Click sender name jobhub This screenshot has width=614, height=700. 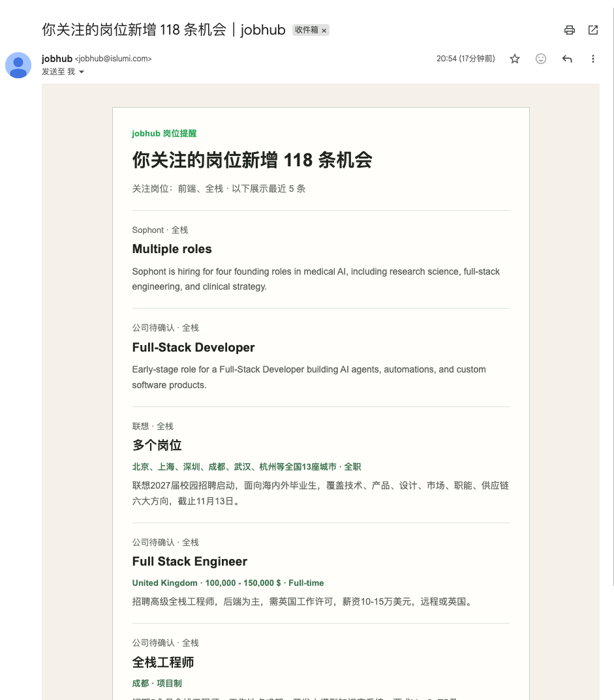pyautogui.click(x=57, y=59)
